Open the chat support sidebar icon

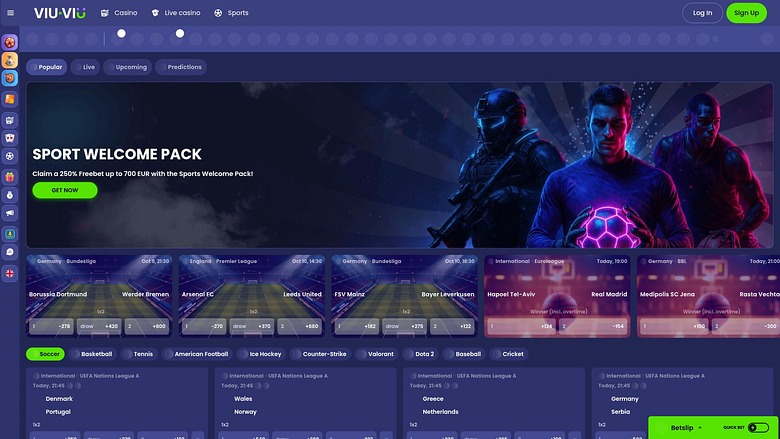tap(9, 252)
